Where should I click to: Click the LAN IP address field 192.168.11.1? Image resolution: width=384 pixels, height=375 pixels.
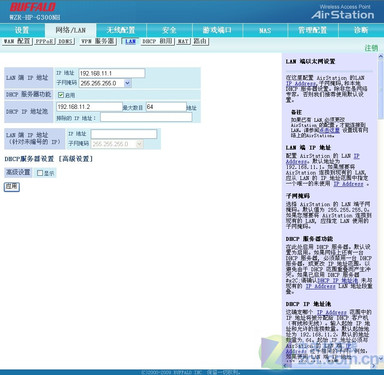click(112, 73)
